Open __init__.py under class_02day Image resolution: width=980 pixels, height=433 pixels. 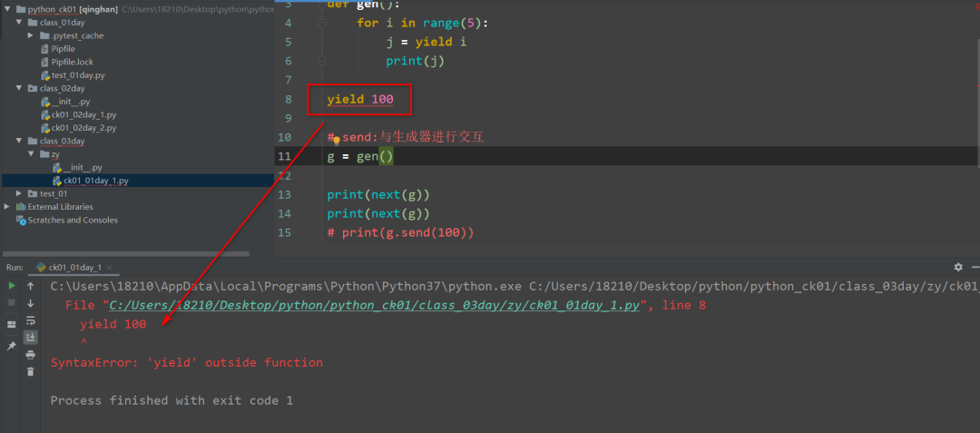(71, 102)
